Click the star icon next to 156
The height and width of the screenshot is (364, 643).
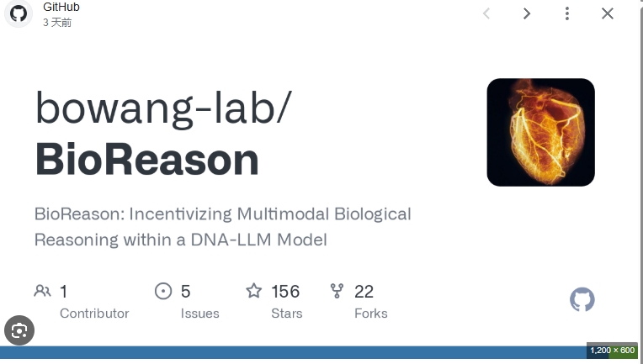pyautogui.click(x=254, y=291)
